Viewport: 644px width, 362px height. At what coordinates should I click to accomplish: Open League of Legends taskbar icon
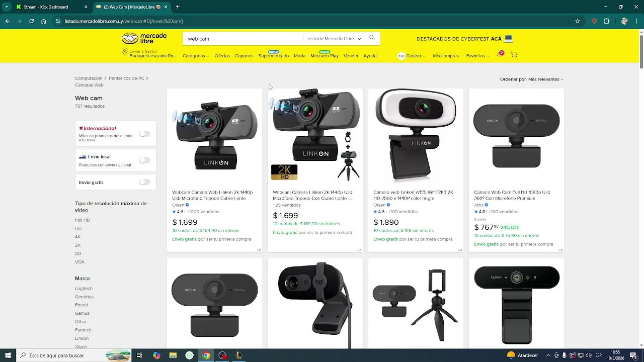point(239,355)
